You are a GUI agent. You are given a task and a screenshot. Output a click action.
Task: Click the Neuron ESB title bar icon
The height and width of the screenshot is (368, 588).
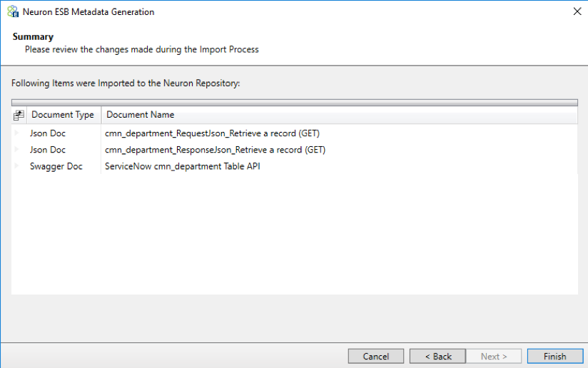pos(12,12)
